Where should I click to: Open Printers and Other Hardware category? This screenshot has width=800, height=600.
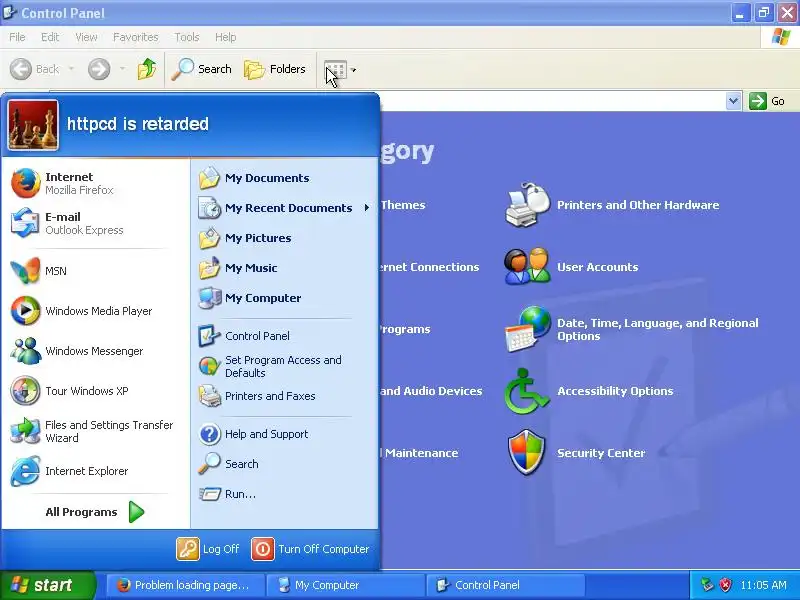(612, 205)
